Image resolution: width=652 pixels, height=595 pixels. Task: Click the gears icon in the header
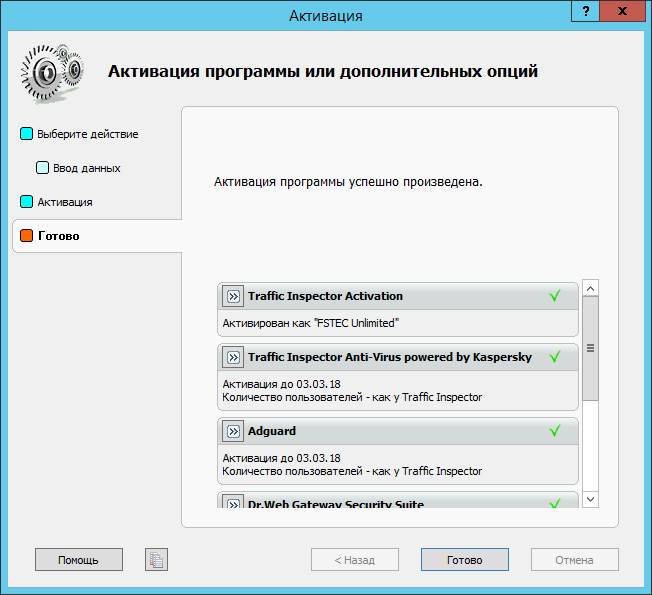point(52,73)
